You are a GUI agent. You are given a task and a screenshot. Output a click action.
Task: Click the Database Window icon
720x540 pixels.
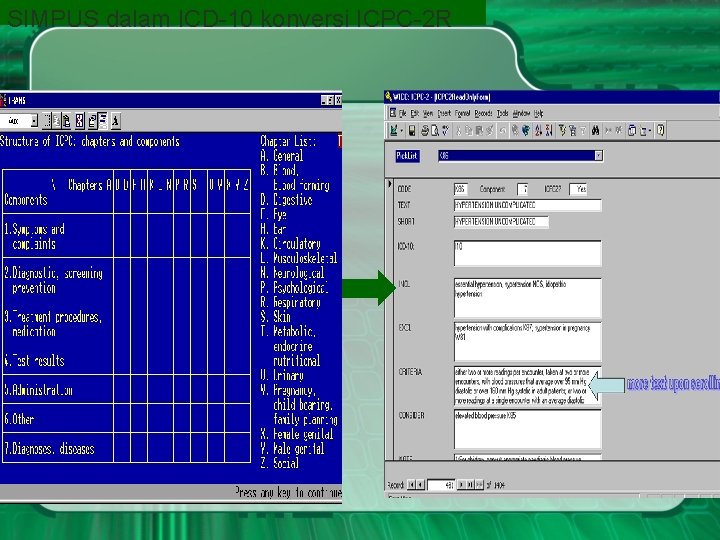pos(632,130)
